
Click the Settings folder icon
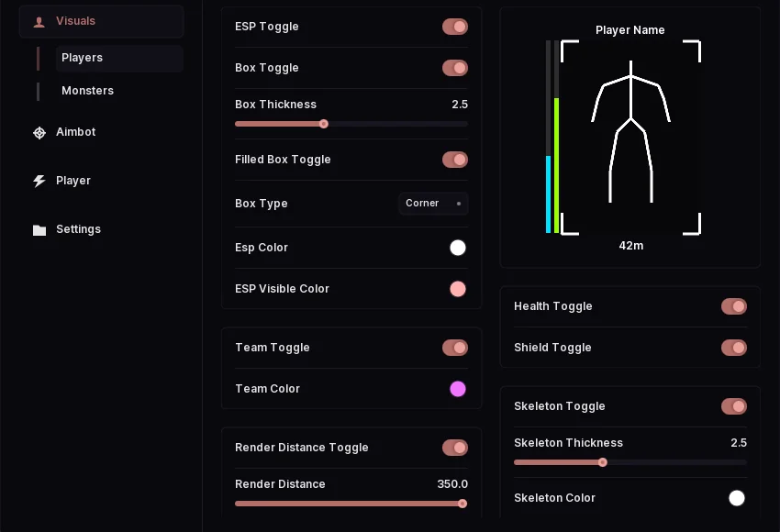pyautogui.click(x=39, y=229)
